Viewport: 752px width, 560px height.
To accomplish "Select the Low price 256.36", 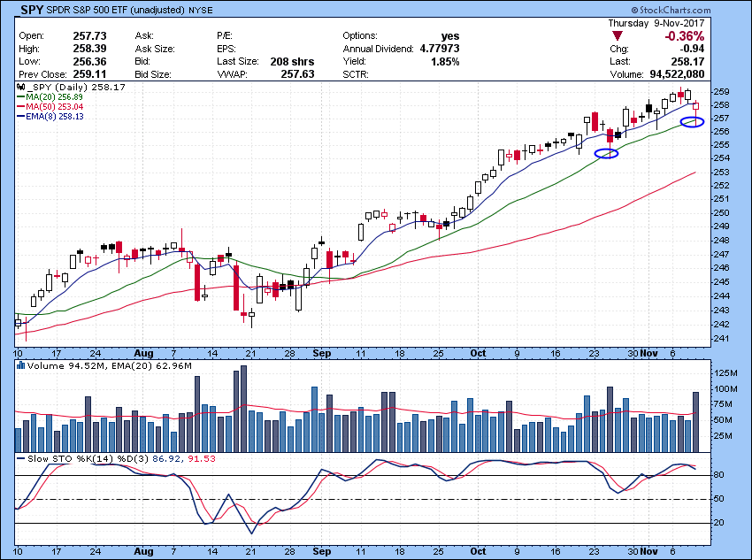I will [89, 62].
